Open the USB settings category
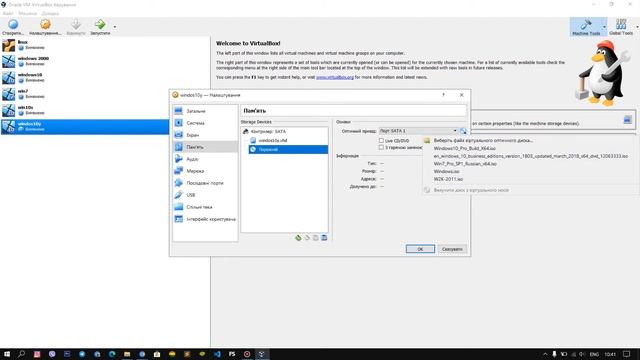The image size is (640, 360). [x=205, y=195]
